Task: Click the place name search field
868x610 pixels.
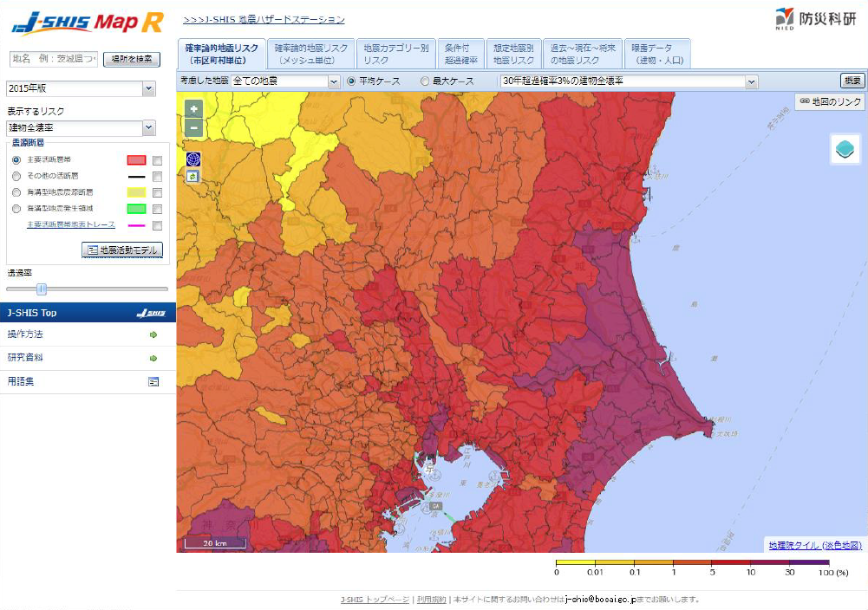Action: (54, 59)
